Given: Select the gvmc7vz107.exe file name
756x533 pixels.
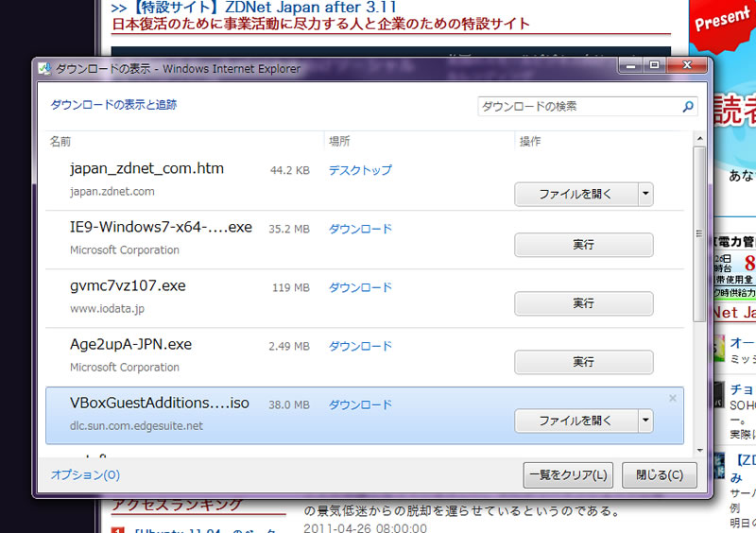Looking at the screenshot, I should point(128,285).
